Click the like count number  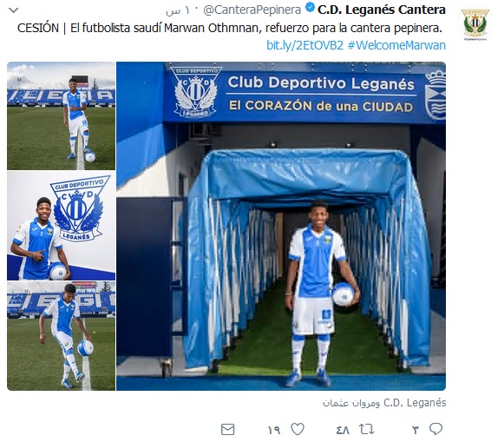tap(274, 430)
